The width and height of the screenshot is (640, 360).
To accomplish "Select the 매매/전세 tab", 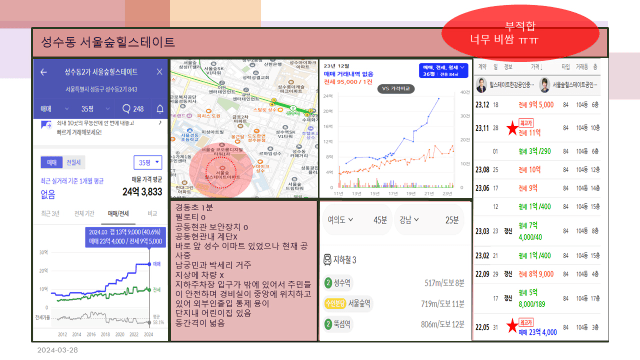I will [x=118, y=213].
